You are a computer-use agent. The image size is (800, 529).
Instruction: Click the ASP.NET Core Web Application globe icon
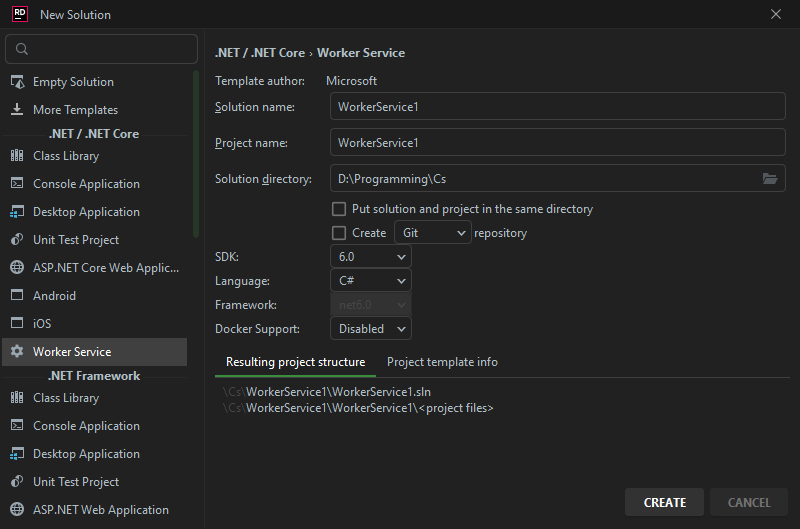point(17,267)
